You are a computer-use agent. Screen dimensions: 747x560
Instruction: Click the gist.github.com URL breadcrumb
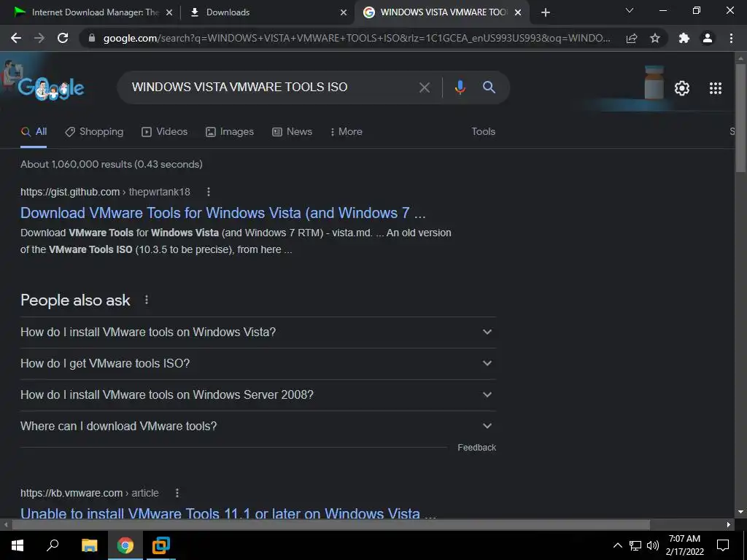coord(105,192)
